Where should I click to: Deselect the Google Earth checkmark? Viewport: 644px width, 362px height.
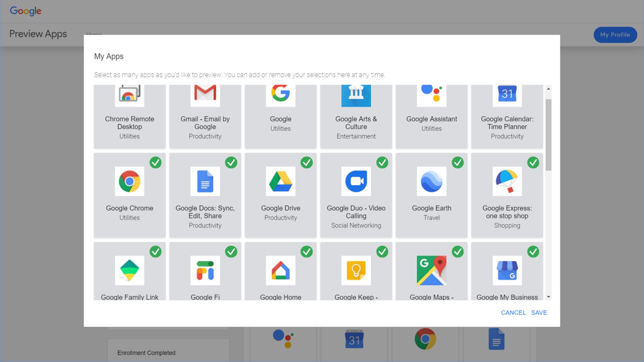(458, 163)
